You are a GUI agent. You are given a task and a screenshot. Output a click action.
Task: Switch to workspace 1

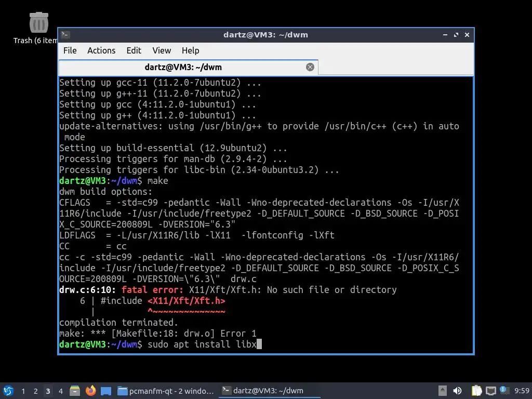[23, 391]
